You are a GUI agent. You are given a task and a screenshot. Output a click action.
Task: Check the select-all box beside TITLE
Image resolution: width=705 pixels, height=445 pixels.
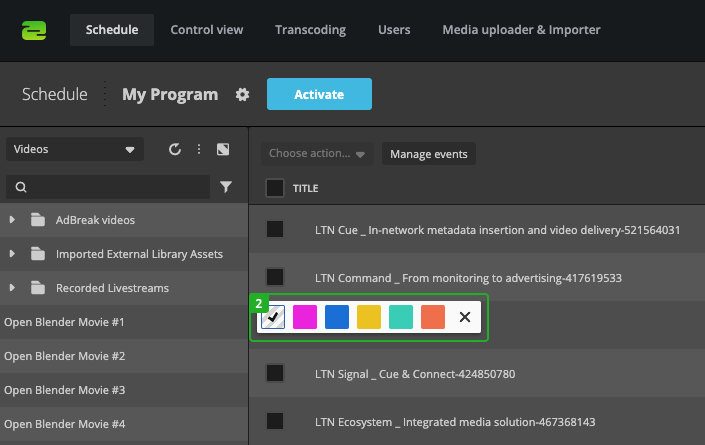pyautogui.click(x=275, y=188)
